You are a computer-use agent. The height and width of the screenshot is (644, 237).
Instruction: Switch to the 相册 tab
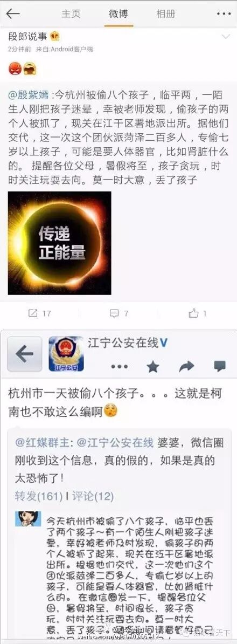166,14
